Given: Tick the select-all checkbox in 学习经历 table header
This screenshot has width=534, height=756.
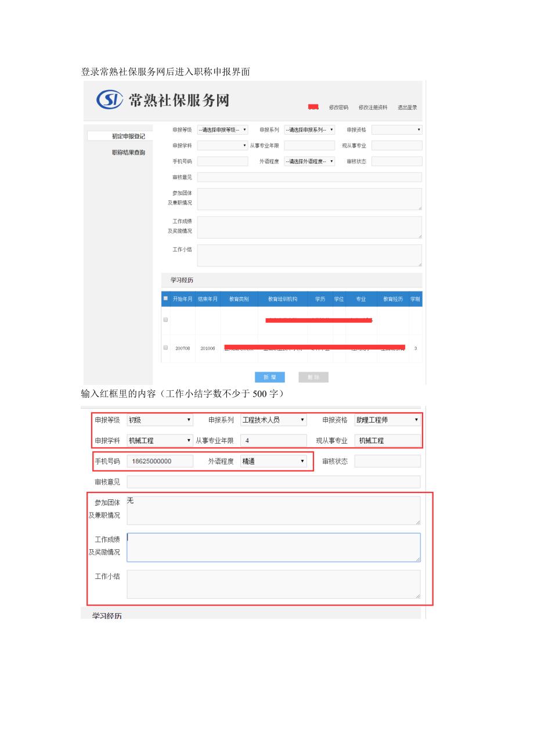Looking at the screenshot, I should tap(165, 298).
